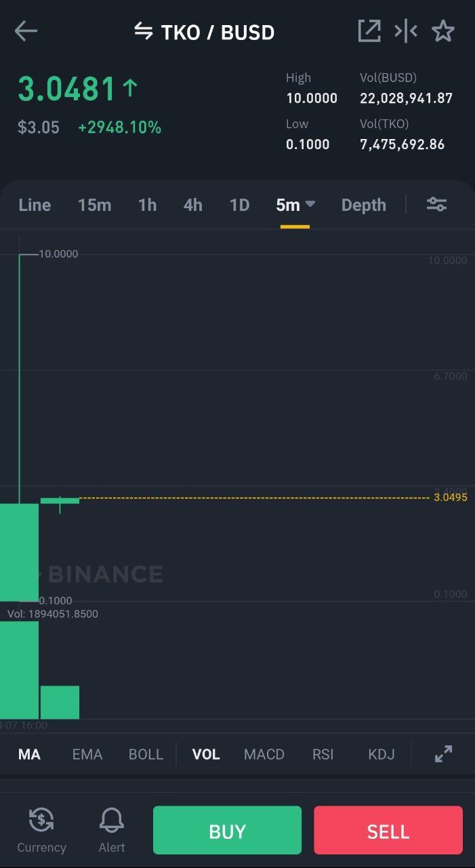Select the 15m timeframe tab
This screenshot has height=868, width=475.
click(x=94, y=205)
